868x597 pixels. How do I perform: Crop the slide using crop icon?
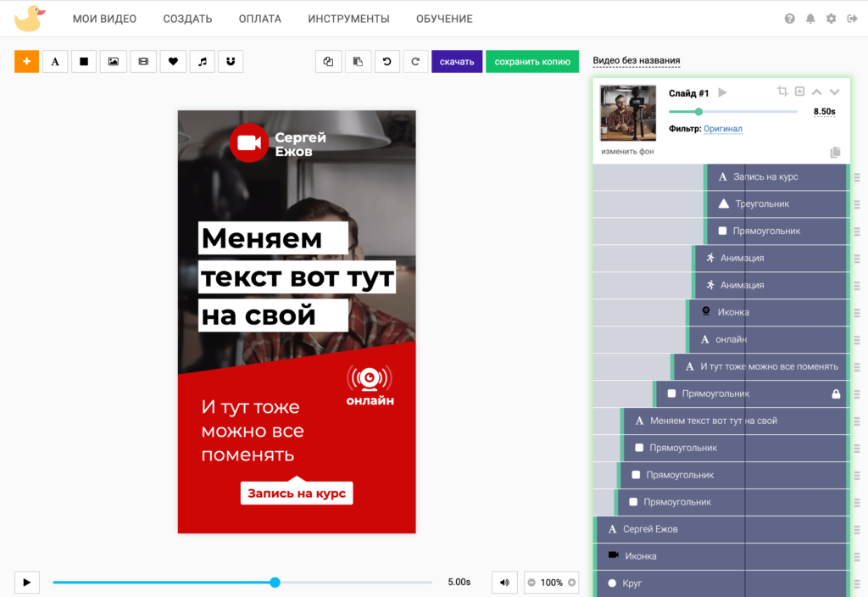click(782, 92)
